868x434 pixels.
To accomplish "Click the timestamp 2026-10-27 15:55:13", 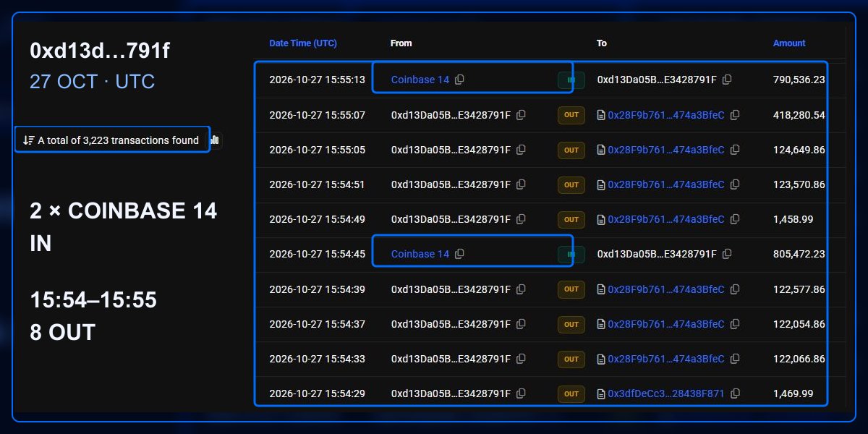I will [317, 80].
